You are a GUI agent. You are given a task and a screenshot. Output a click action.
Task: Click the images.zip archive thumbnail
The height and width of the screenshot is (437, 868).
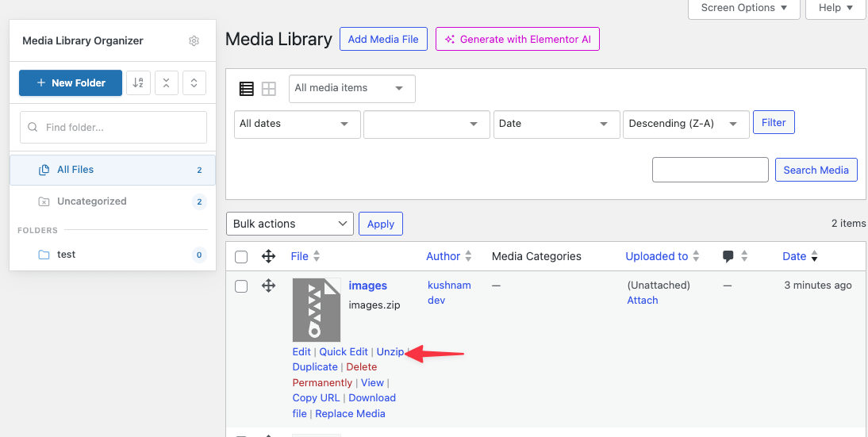317,310
